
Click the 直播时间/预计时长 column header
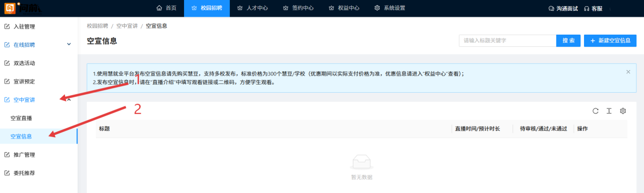(477, 129)
